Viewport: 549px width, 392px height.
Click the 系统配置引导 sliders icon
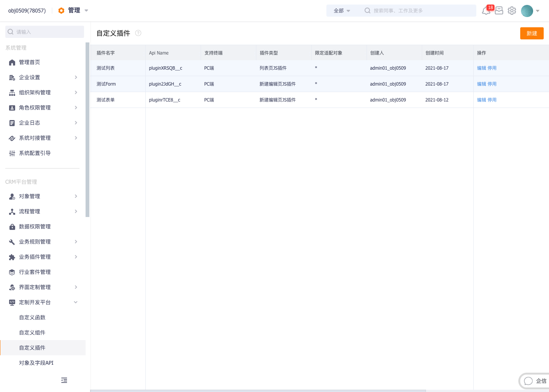12,153
